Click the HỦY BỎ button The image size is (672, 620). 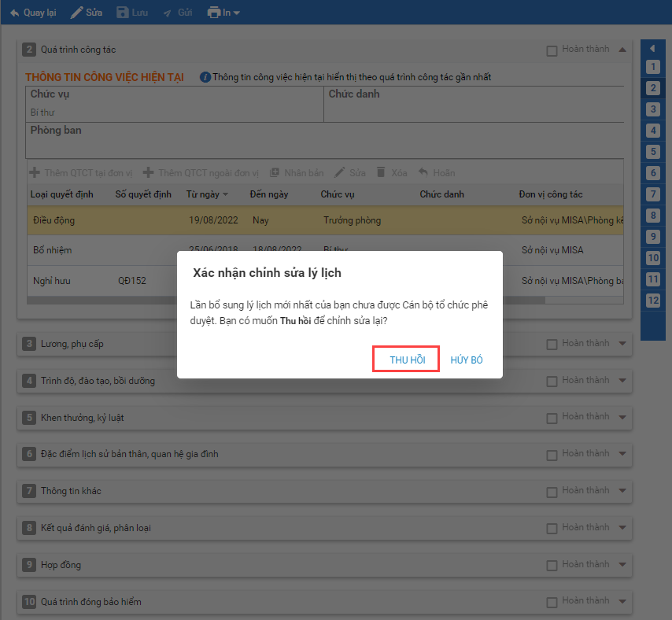coord(467,360)
